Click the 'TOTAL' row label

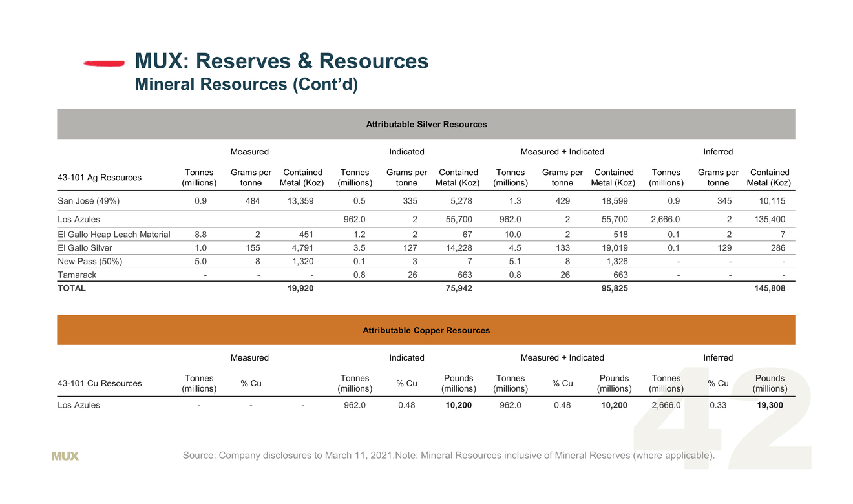[x=71, y=289]
